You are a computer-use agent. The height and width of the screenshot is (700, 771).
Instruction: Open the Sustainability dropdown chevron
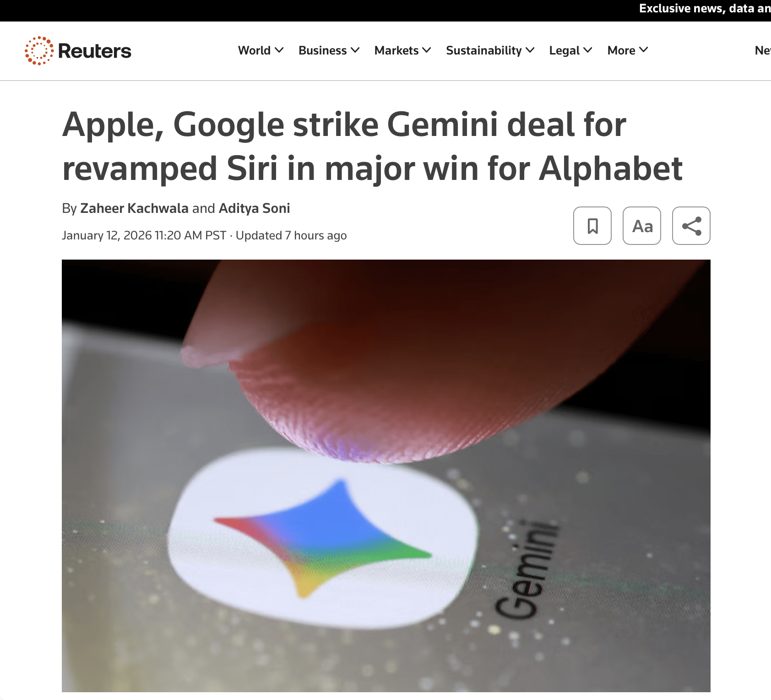(530, 50)
